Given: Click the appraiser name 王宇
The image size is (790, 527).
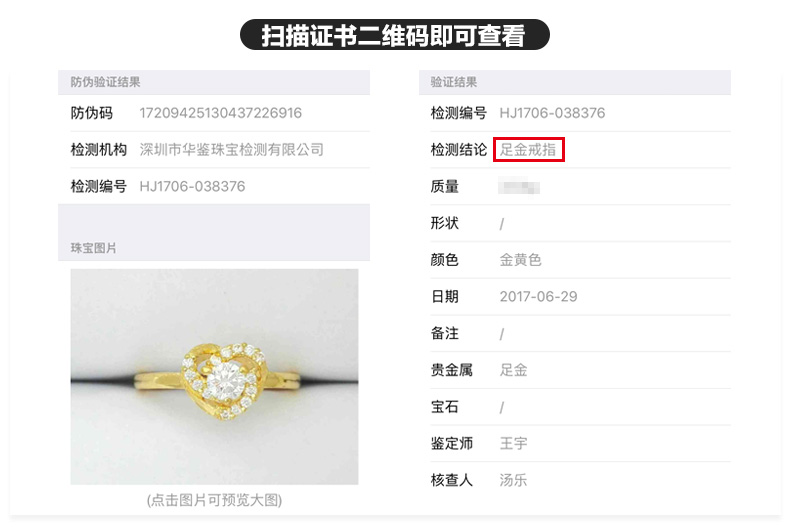Looking at the screenshot, I should (513, 443).
